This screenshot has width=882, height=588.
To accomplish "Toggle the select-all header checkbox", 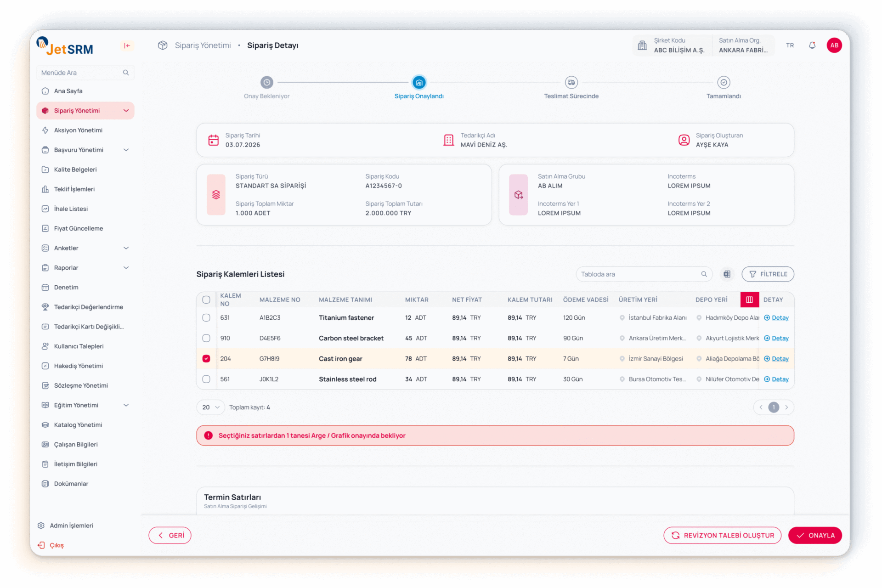I will [206, 300].
